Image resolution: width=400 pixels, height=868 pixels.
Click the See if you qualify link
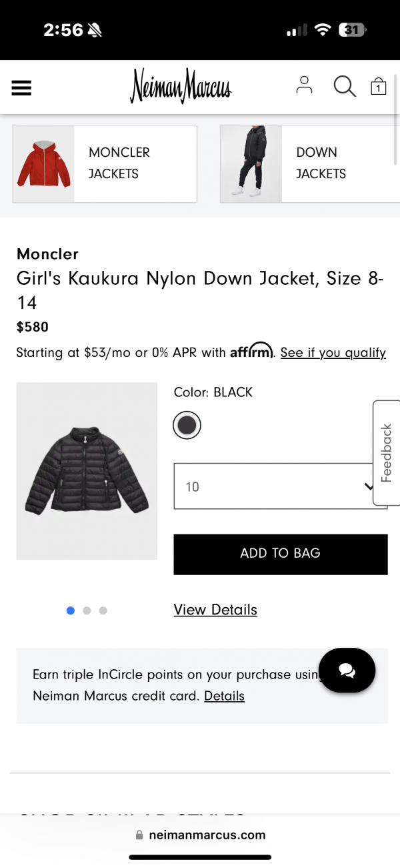coord(333,353)
